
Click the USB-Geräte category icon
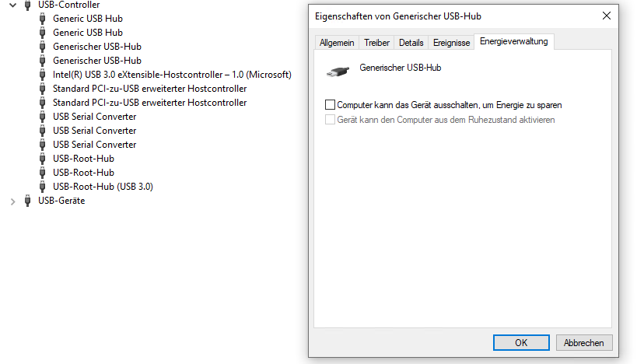pos(28,201)
